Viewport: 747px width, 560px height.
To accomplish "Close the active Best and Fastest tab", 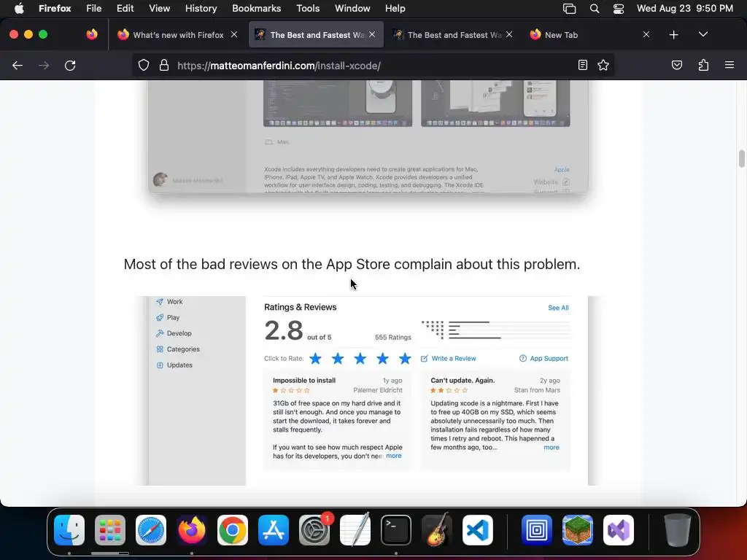I will [x=372, y=35].
